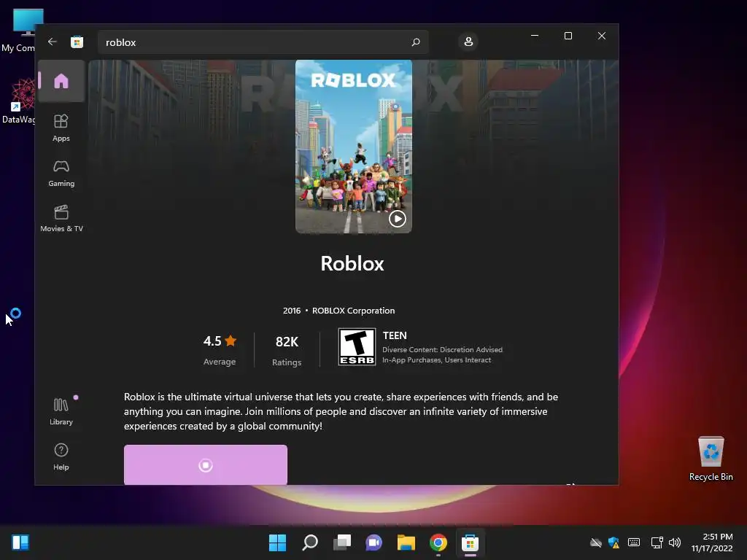Open Movies & TV section
The width and height of the screenshot is (747, 560).
click(x=61, y=218)
